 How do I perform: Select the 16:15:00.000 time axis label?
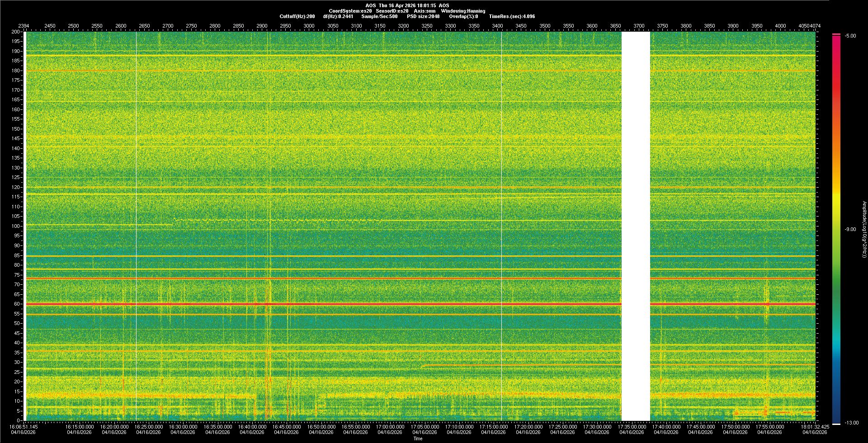point(80,427)
